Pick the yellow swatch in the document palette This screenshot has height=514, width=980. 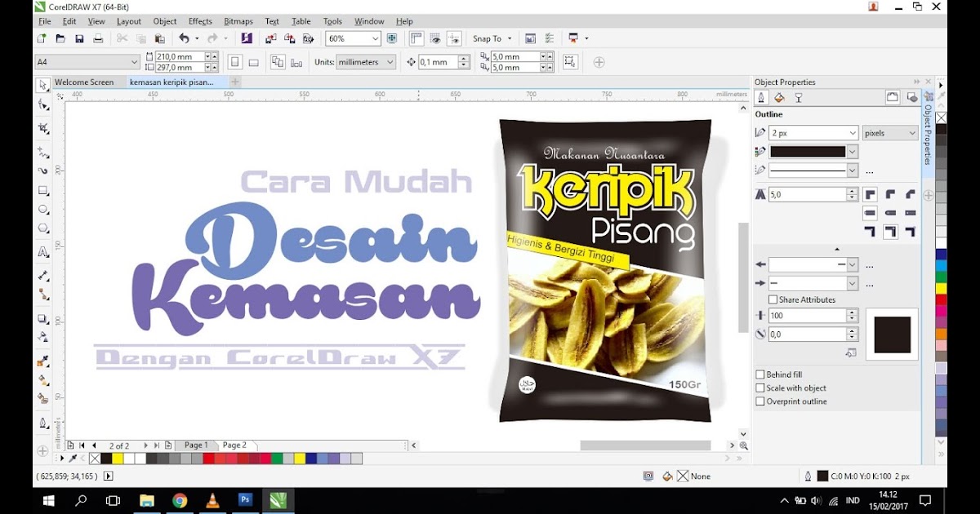pos(118,459)
